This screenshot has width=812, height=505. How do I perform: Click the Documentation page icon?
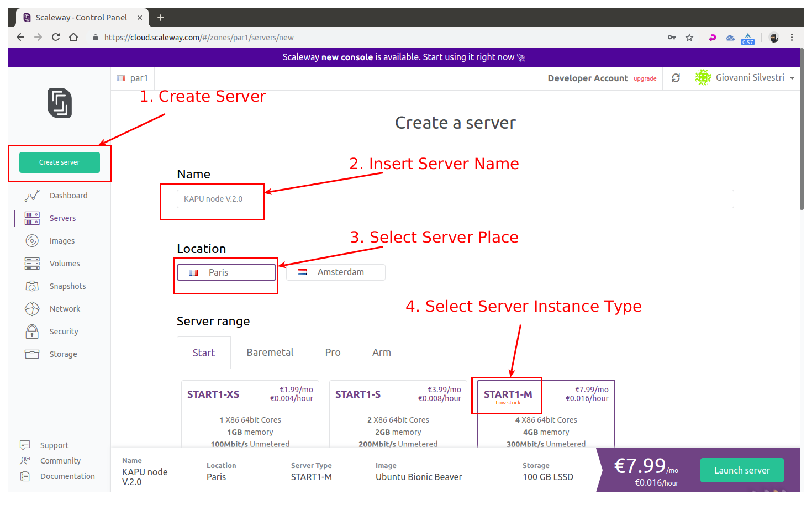tap(25, 476)
